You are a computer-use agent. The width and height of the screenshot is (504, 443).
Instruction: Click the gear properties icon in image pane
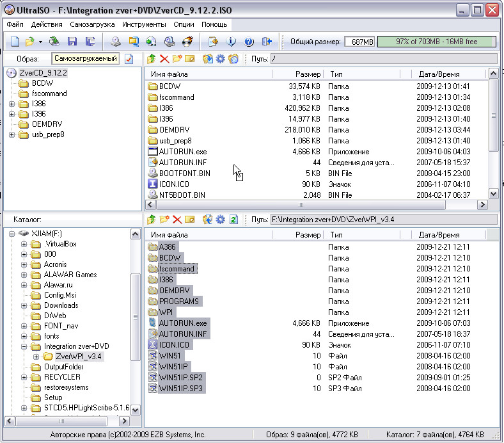pos(221,59)
